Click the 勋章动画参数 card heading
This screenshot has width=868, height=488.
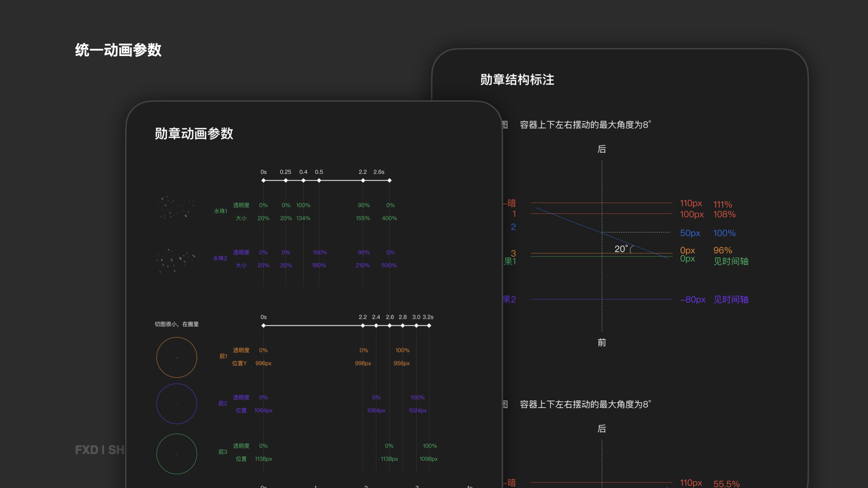[194, 133]
